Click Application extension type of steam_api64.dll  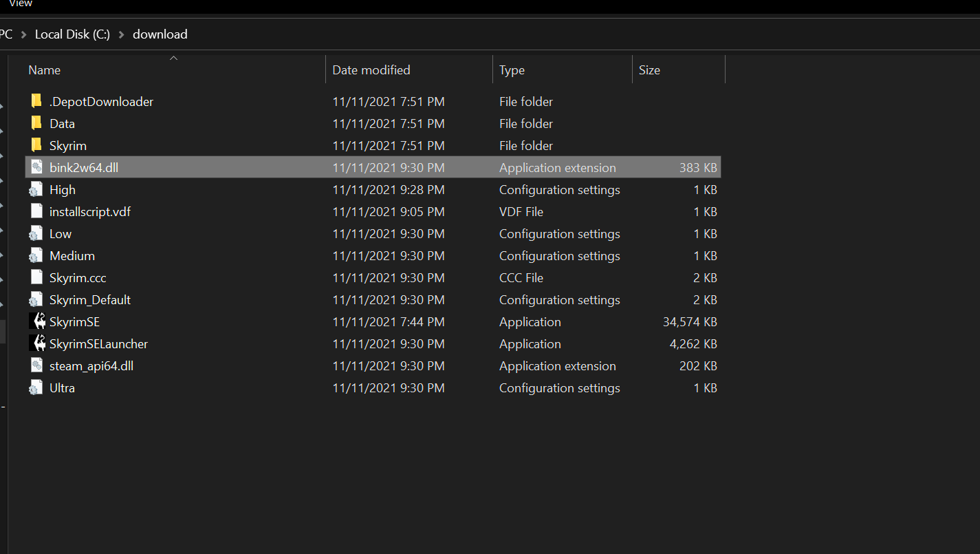click(558, 366)
